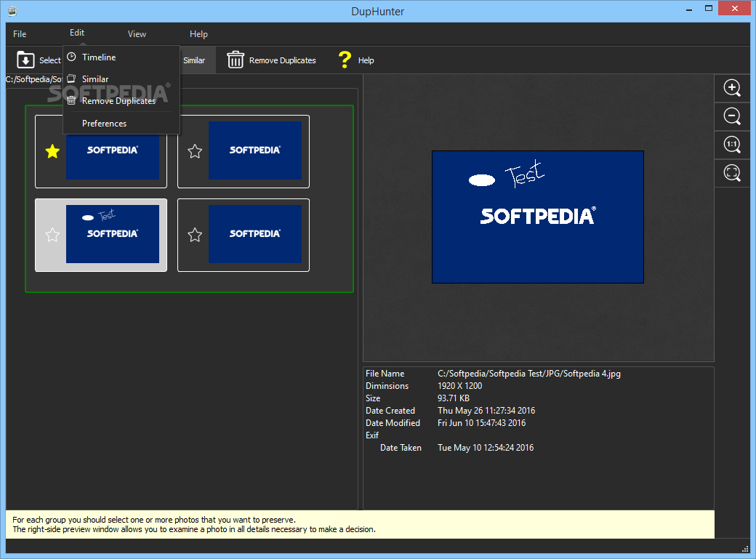Screen dimensions: 756x559
Task: Click the Diminsions label
Action: pos(387,386)
